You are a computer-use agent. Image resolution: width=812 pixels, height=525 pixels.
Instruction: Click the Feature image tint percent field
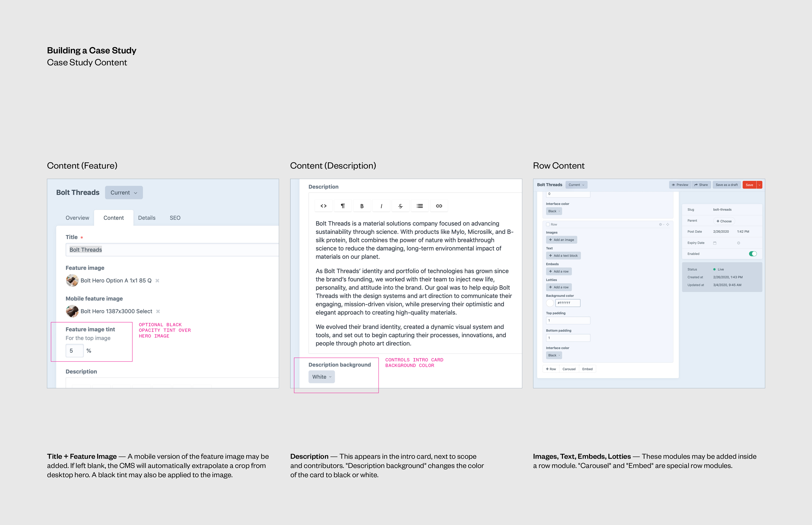click(x=74, y=351)
